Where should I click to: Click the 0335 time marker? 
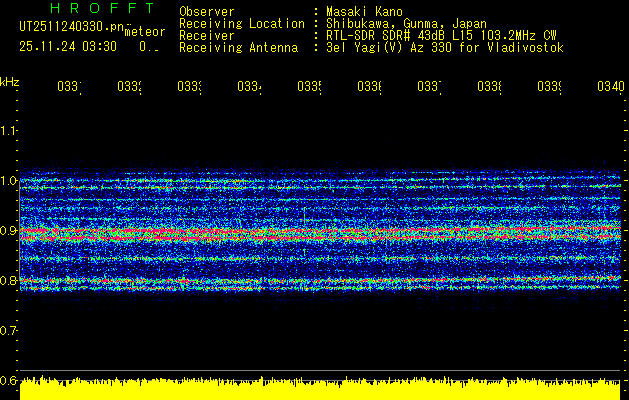click(309, 86)
